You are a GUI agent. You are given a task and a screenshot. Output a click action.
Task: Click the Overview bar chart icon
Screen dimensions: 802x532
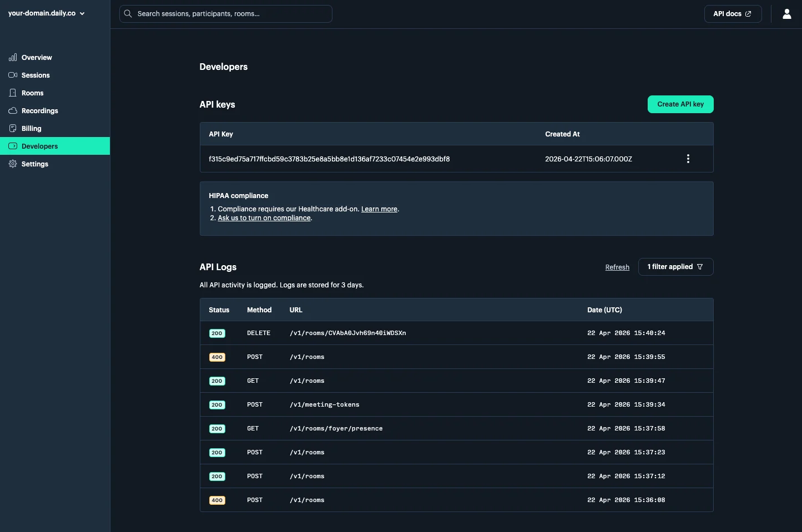[13, 58]
